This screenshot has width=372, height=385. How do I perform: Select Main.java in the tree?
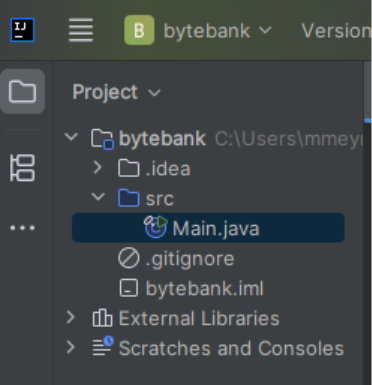[208, 228]
